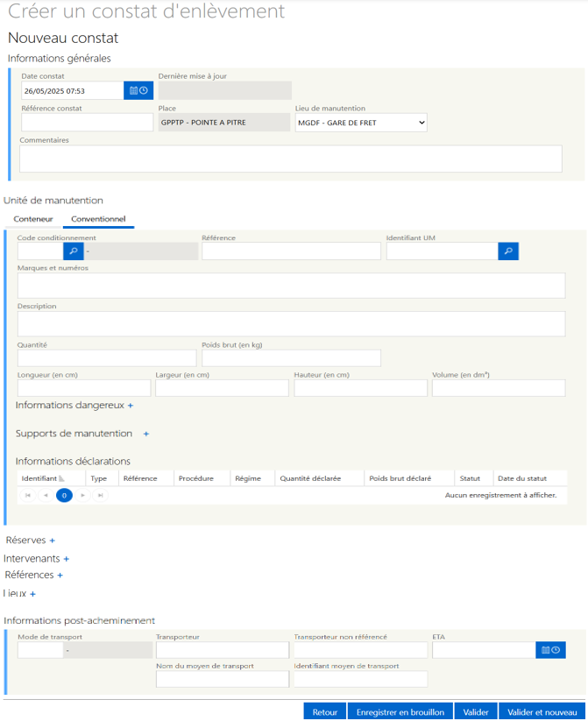This screenshot has width=588, height=721.
Task: Click the Retour button
Action: (325, 712)
